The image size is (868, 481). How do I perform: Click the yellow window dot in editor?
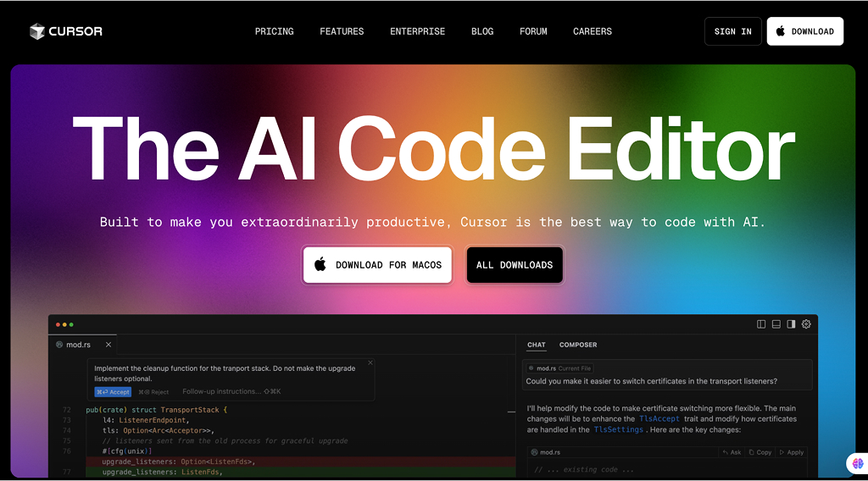(x=64, y=324)
